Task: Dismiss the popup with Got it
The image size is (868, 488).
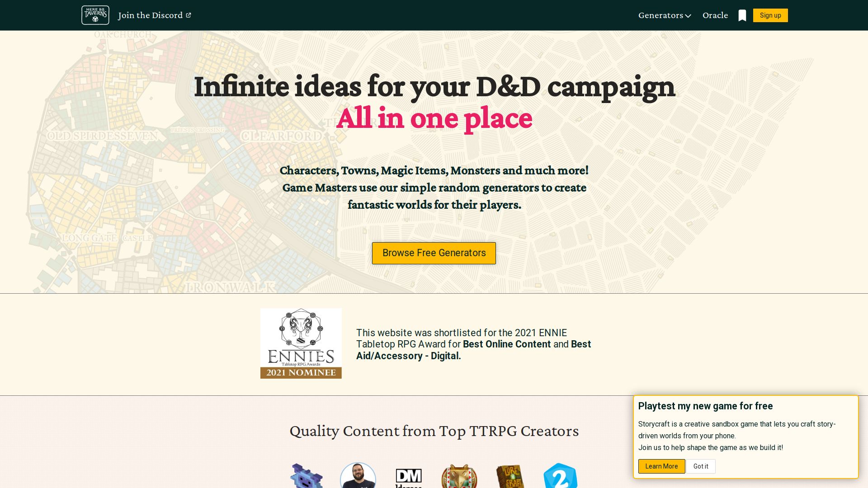Action: point(701,466)
